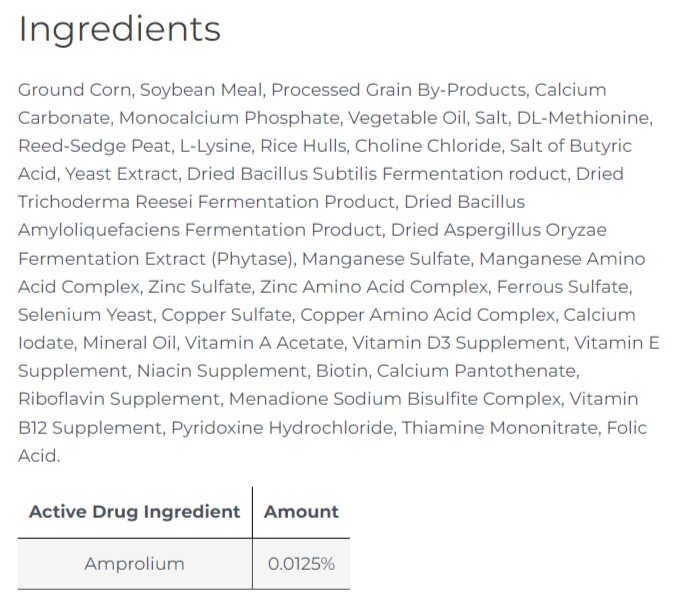Click the Ingredients heading
The height and width of the screenshot is (600, 679).
click(120, 30)
